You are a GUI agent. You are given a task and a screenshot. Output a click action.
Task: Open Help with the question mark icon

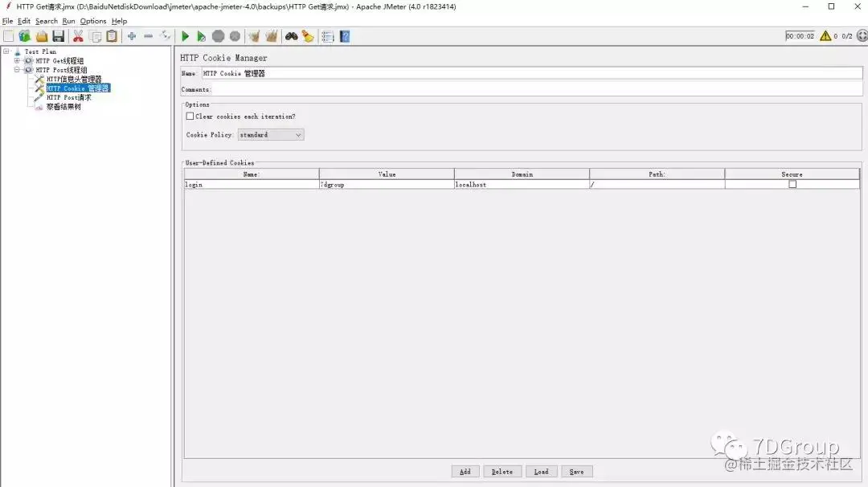[x=344, y=36]
